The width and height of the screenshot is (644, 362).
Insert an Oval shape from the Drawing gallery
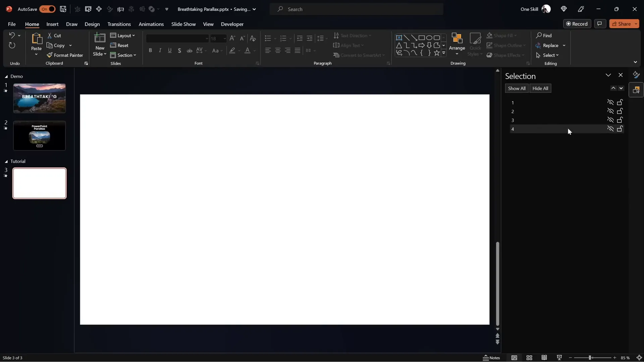tap(430, 38)
